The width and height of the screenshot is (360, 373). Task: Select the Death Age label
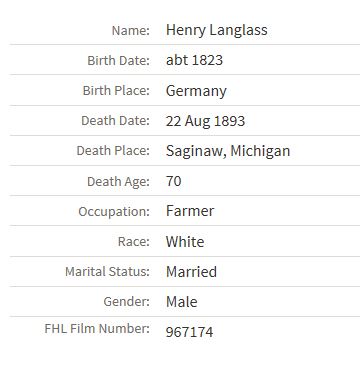click(x=118, y=182)
